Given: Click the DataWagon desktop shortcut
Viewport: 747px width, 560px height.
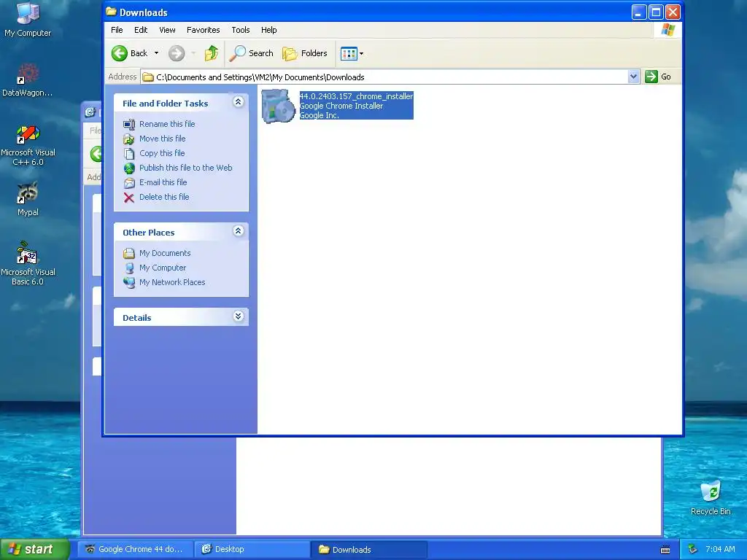Looking at the screenshot, I should click(27, 80).
